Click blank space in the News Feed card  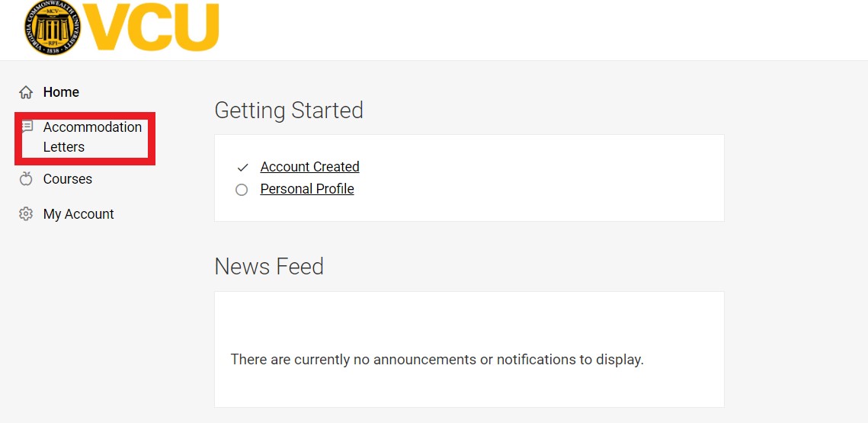click(469, 321)
